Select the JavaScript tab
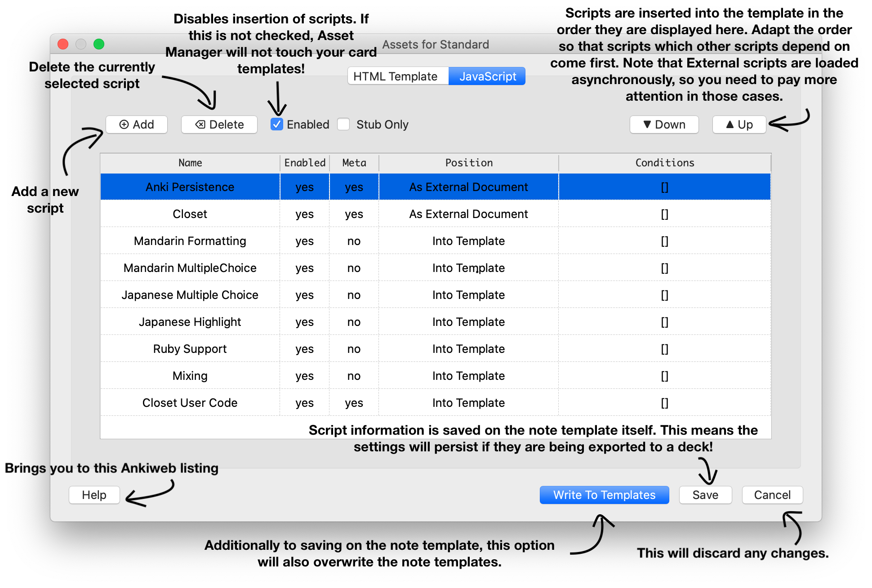This screenshot has height=588, width=872. pos(487,76)
